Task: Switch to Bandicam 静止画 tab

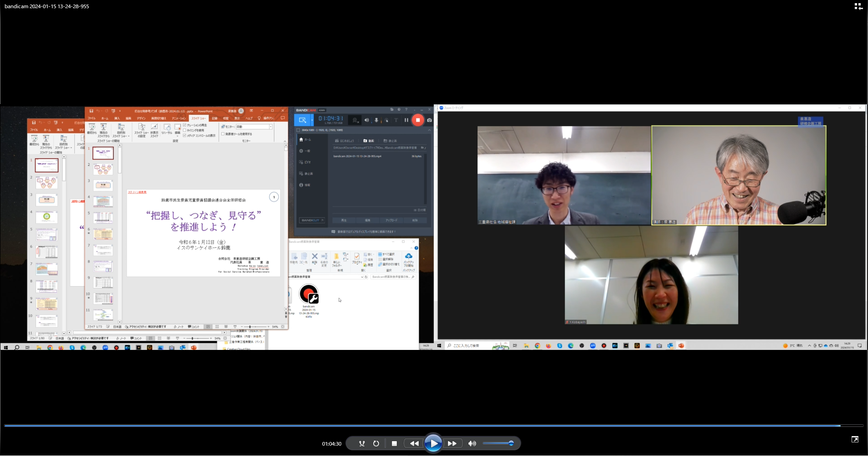Action: [x=390, y=141]
